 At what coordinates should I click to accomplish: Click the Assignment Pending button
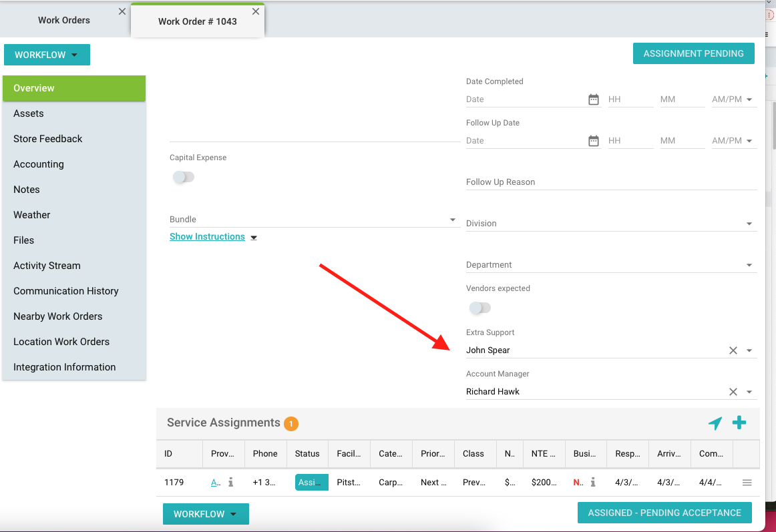(693, 53)
